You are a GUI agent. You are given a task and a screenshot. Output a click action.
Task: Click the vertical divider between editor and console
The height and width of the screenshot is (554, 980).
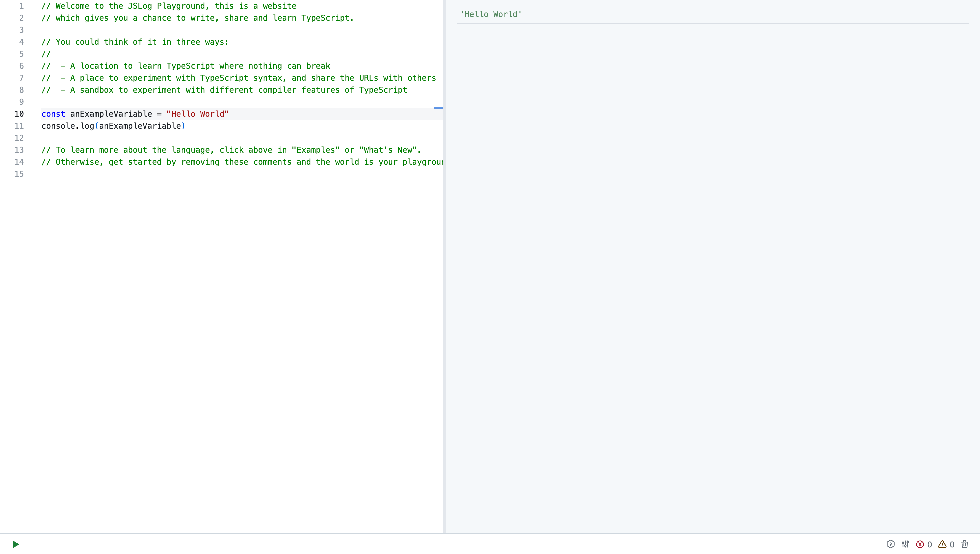[444, 266]
